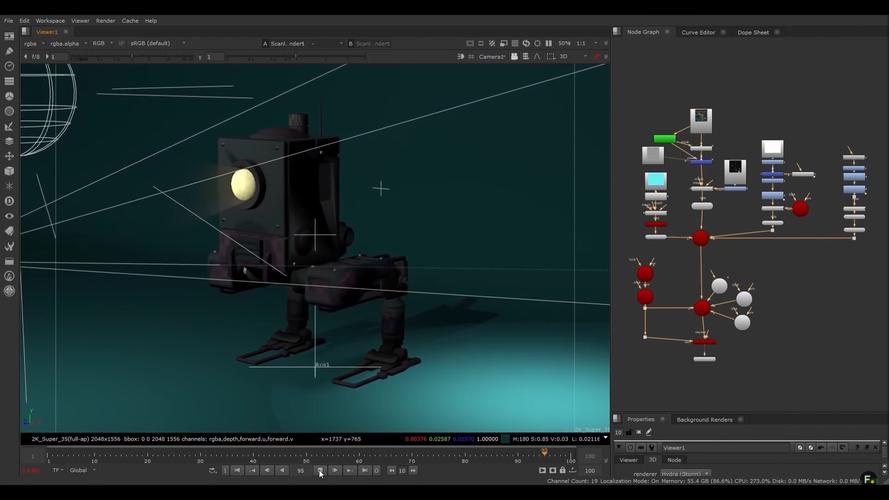Switch to the Curve Editor tab
The height and width of the screenshot is (500, 889).
pyautogui.click(x=698, y=32)
